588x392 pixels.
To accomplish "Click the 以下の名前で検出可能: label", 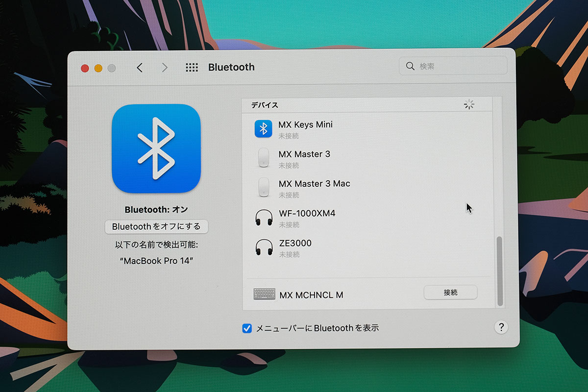I will coord(156,245).
